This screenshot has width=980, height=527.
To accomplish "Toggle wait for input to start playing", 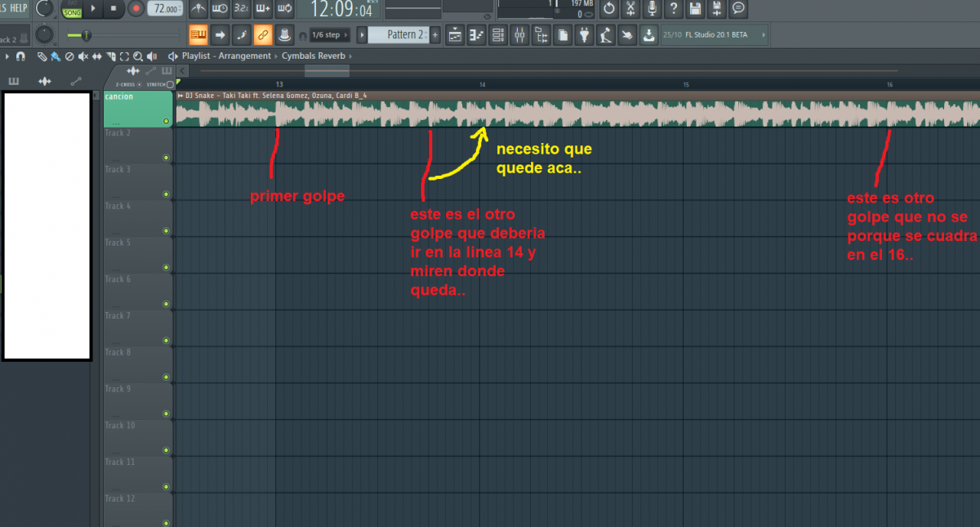I will pyautogui.click(x=220, y=9).
